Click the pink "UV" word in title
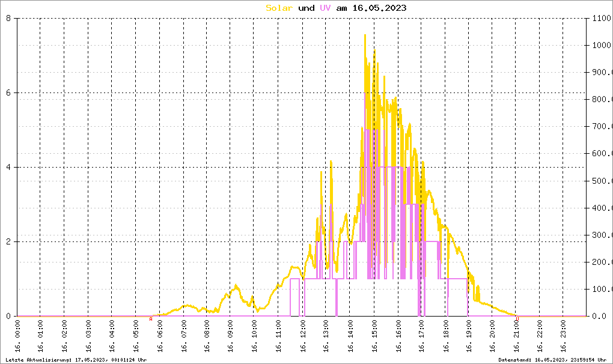Image resolution: width=613 pixels, height=364 pixels. pos(325,8)
